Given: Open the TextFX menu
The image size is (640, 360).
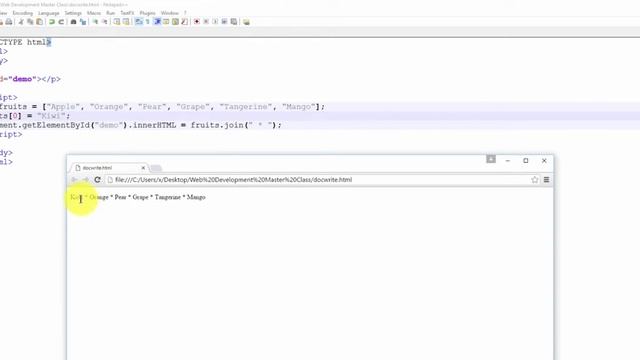Looking at the screenshot, I should point(127,13).
